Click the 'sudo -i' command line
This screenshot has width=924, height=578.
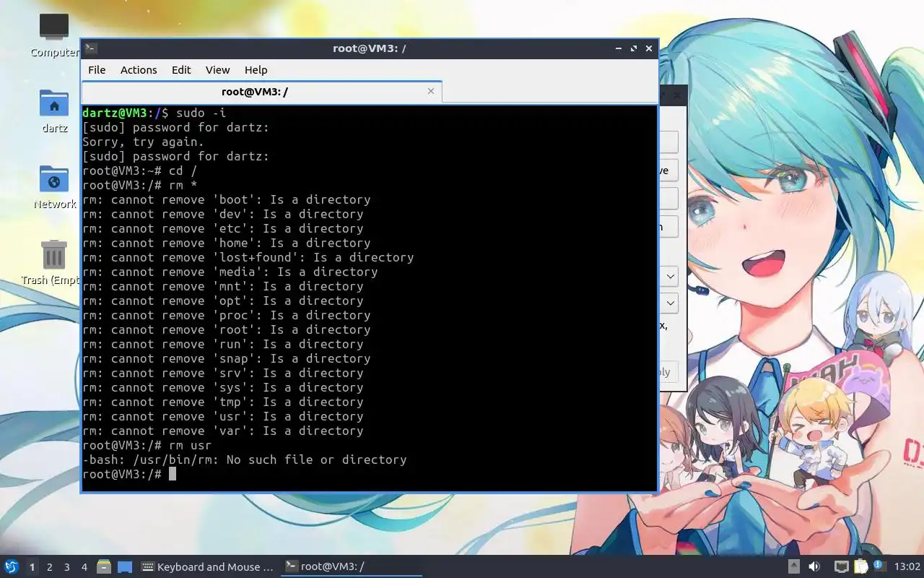click(x=154, y=113)
